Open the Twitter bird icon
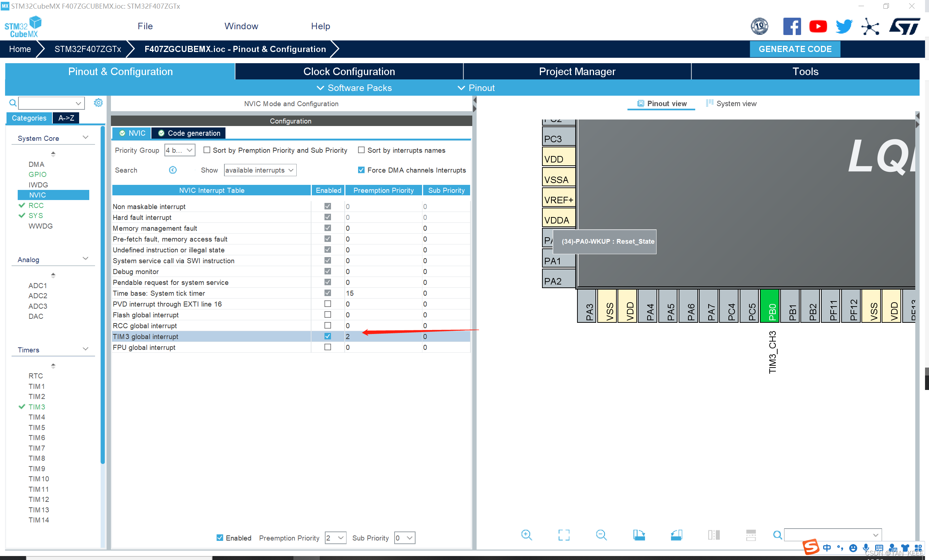The height and width of the screenshot is (560, 929). pyautogui.click(x=844, y=26)
